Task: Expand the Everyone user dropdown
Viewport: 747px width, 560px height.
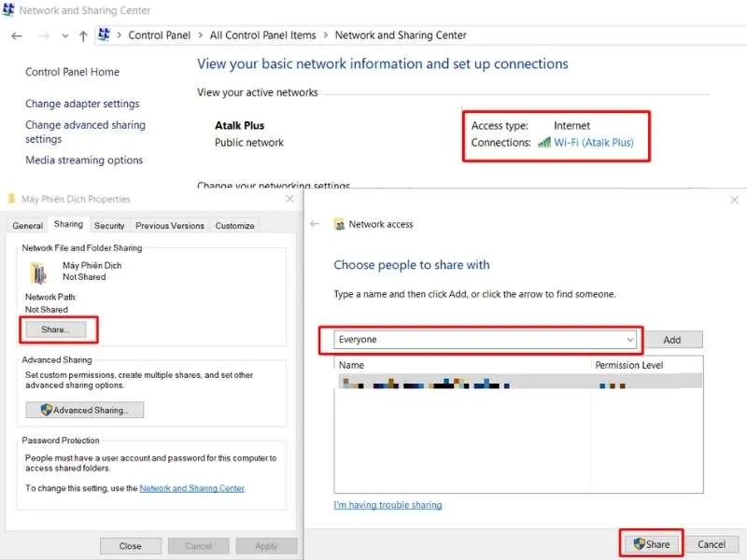Action: pos(631,340)
